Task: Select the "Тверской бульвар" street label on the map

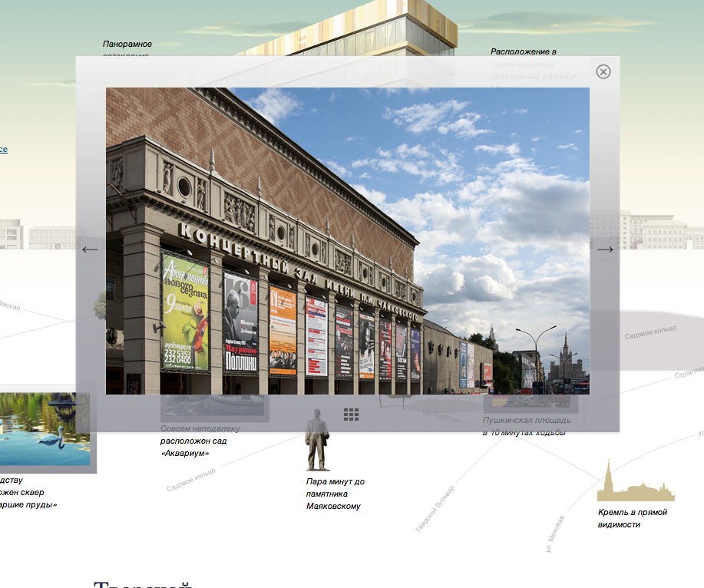Action: [x=435, y=510]
